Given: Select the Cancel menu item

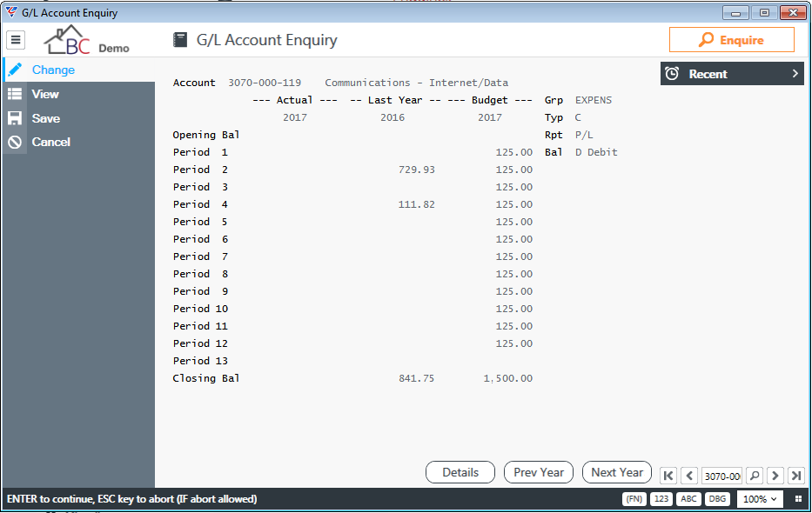Looking at the screenshot, I should click(78, 143).
